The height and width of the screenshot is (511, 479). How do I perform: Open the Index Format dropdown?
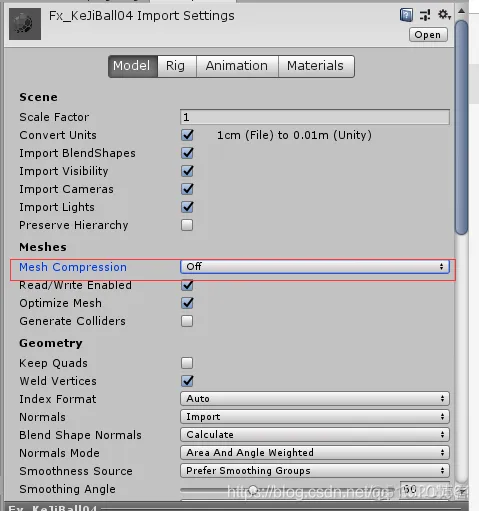(x=315, y=399)
